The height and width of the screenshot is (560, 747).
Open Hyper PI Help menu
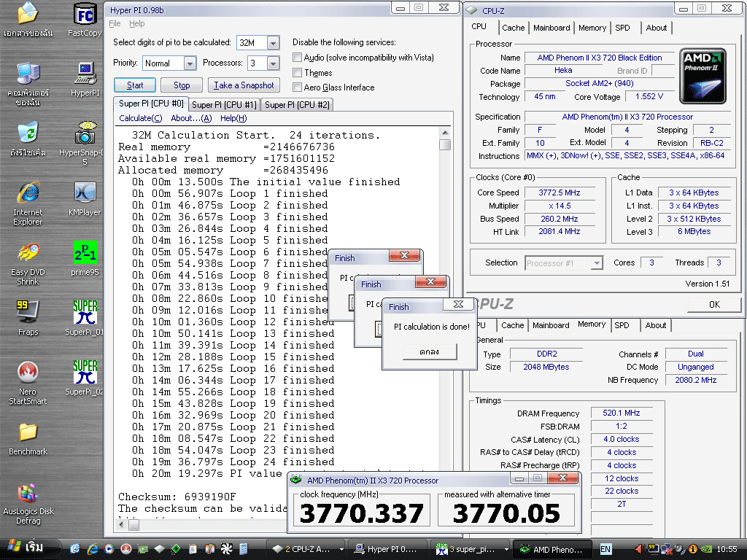[136, 23]
